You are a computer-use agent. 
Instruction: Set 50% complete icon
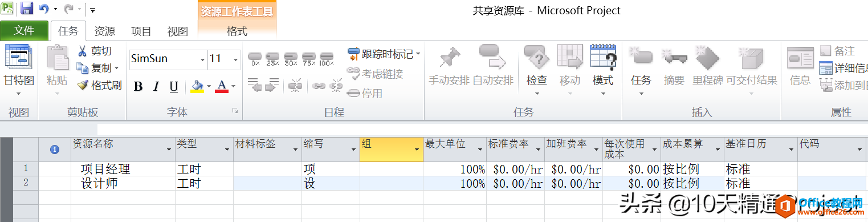(x=291, y=59)
